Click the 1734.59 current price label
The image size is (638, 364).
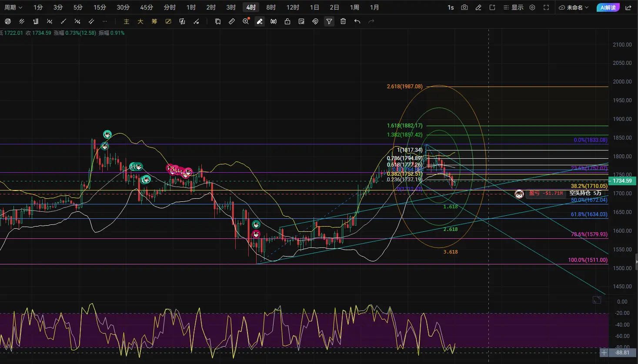pos(622,181)
